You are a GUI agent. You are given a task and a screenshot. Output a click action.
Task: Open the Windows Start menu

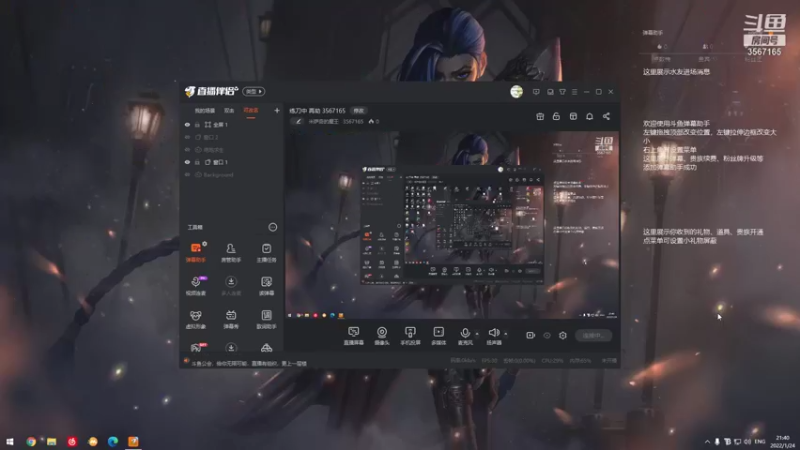(x=10, y=441)
